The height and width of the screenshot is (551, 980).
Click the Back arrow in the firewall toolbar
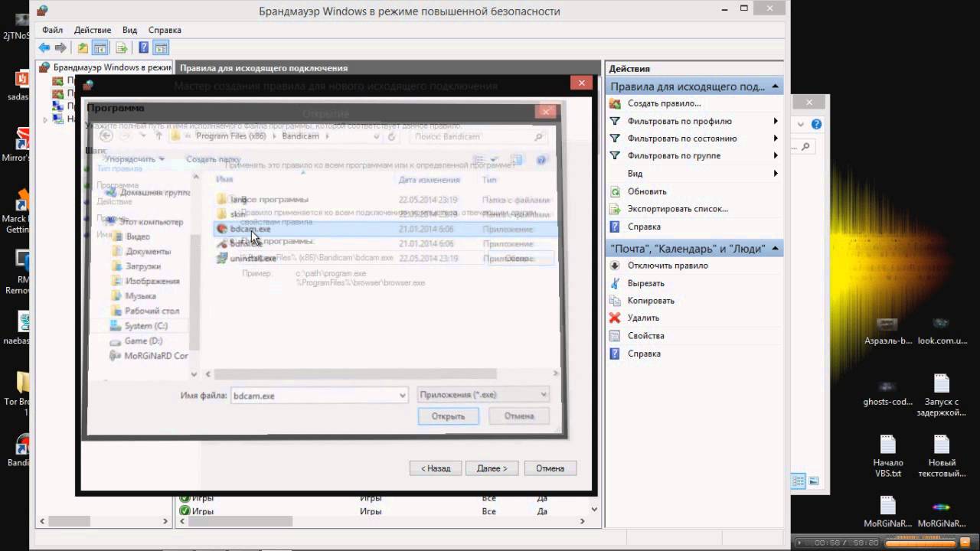(x=44, y=48)
